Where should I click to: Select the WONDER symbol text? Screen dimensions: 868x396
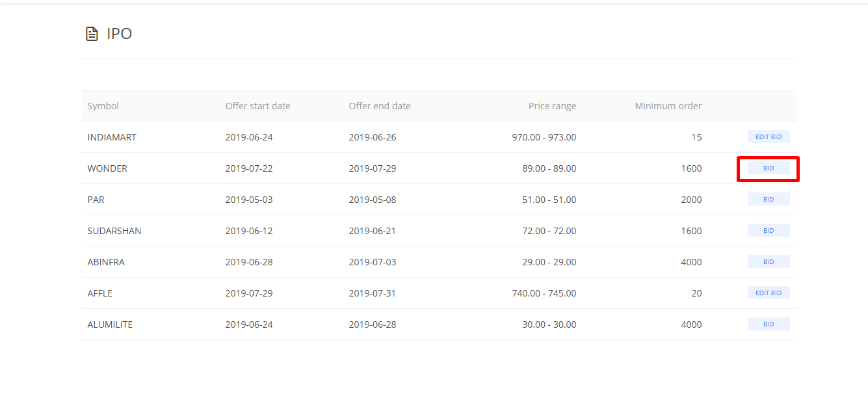[x=107, y=168]
